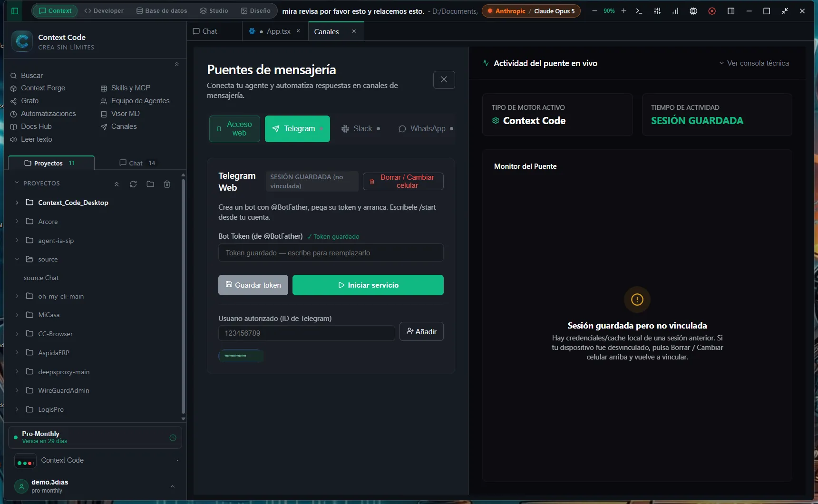Close the App.tsx tab
This screenshot has height=504, width=818.
click(x=298, y=31)
